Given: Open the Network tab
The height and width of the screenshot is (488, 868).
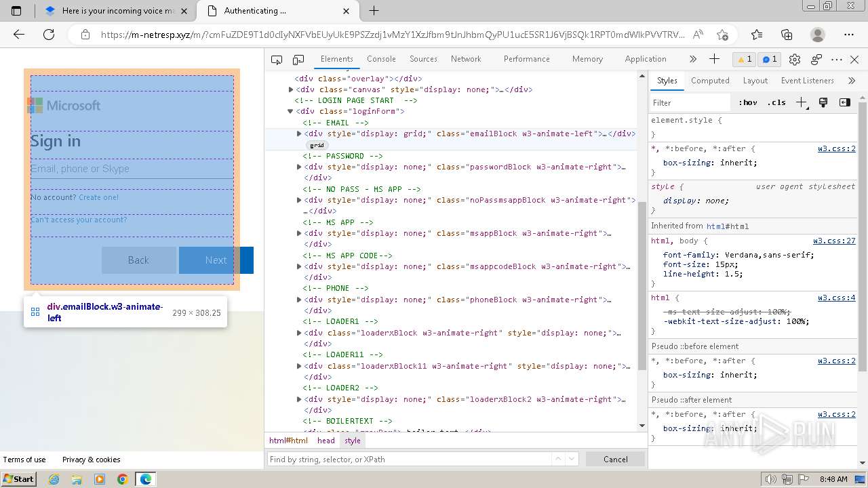Looking at the screenshot, I should (x=466, y=59).
